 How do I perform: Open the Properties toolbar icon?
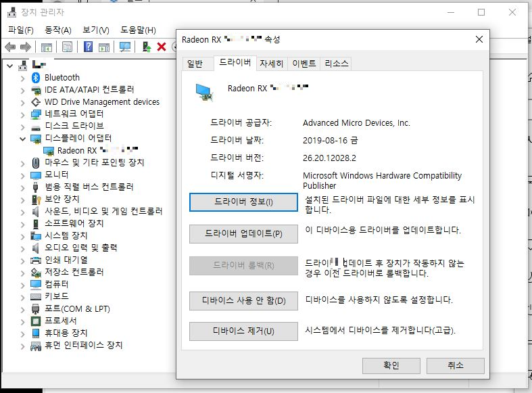67,47
